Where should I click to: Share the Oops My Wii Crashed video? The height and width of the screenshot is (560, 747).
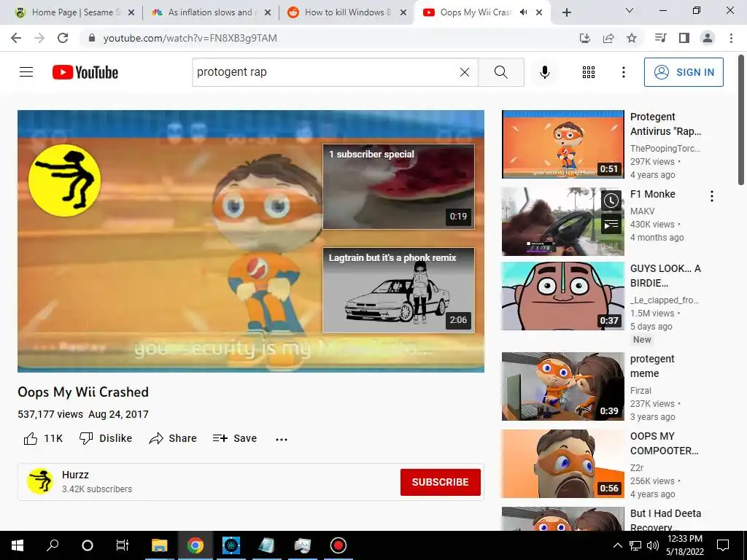click(172, 438)
